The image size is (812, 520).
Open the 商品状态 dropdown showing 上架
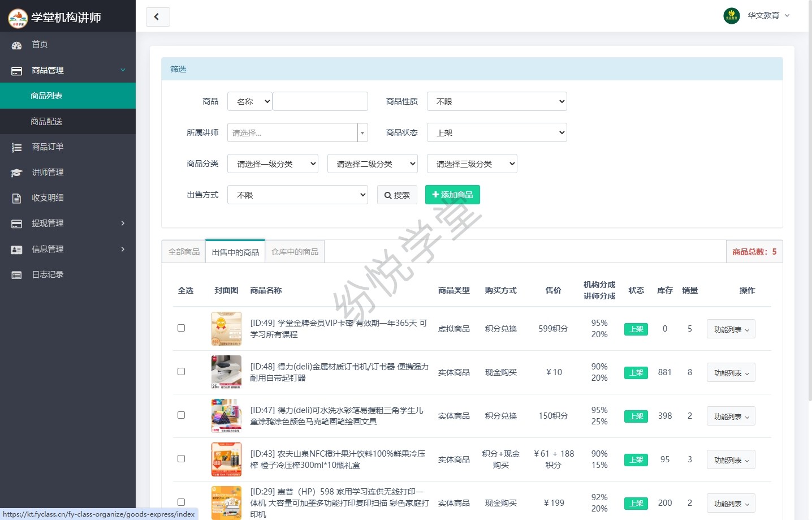(x=496, y=133)
